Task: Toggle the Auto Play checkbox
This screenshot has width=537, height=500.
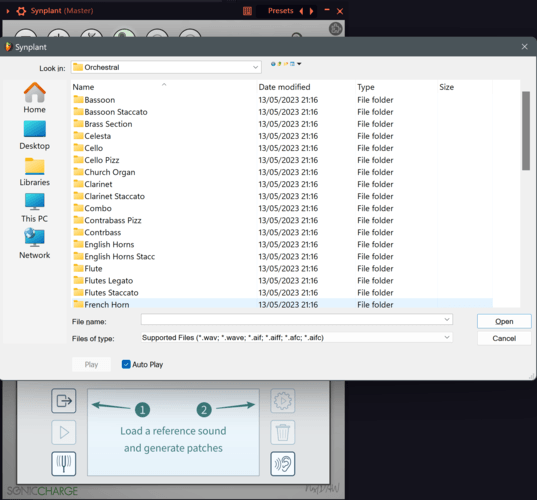Action: (126, 364)
